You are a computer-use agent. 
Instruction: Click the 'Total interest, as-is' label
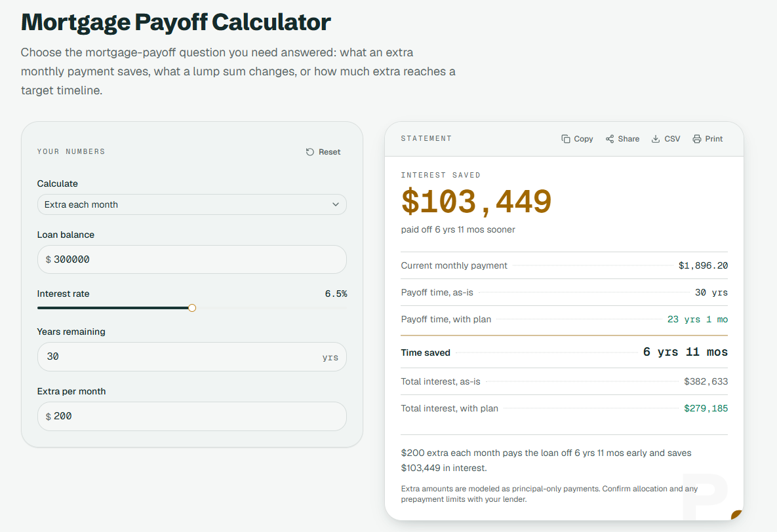(441, 381)
